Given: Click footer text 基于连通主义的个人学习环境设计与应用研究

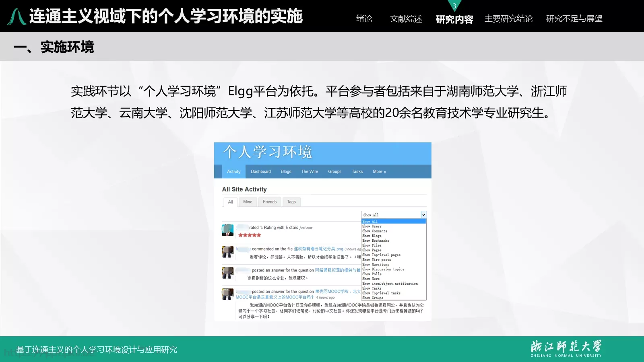Looking at the screenshot, I should tap(97, 350).
